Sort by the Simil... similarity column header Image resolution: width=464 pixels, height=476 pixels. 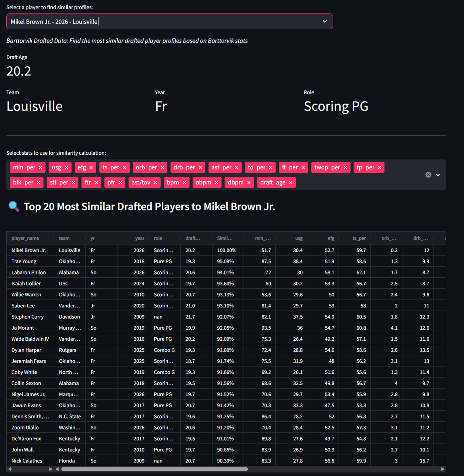pyautogui.click(x=228, y=238)
